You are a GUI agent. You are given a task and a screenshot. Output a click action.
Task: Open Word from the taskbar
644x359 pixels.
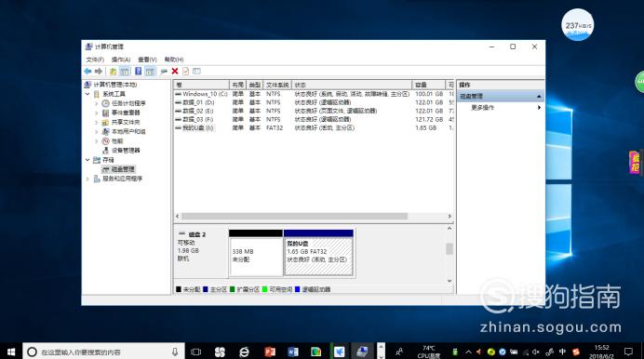293,352
